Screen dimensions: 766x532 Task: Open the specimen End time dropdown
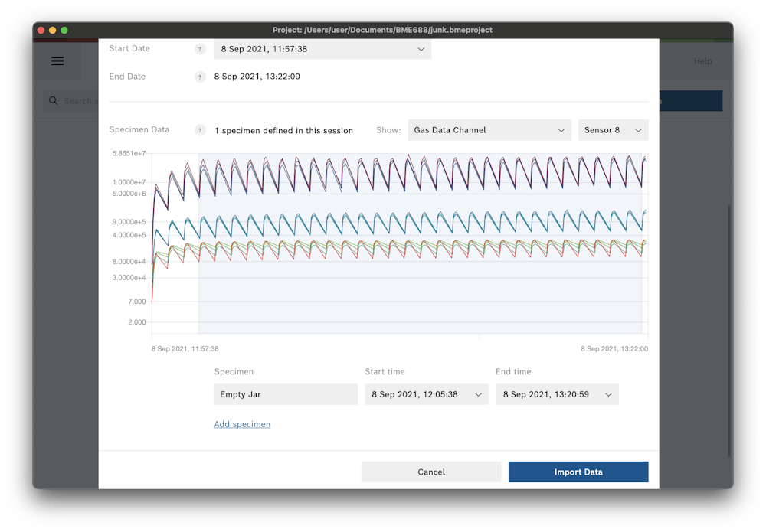[x=557, y=394]
